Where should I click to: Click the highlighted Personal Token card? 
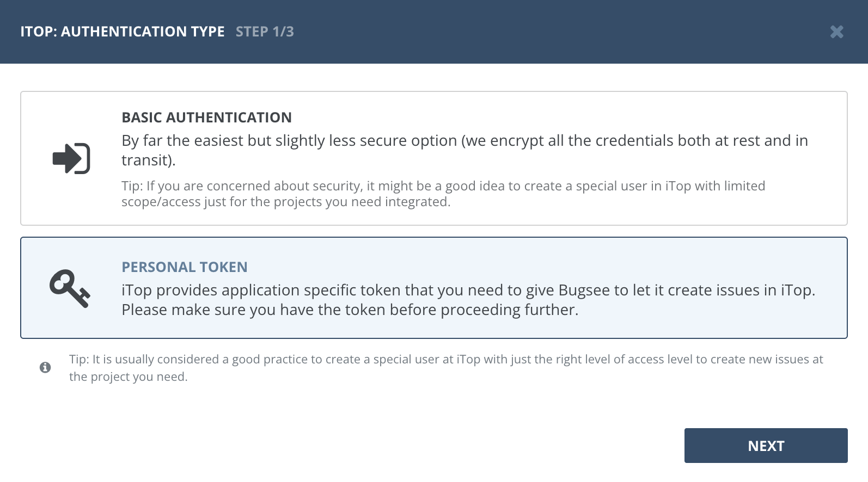(434, 287)
